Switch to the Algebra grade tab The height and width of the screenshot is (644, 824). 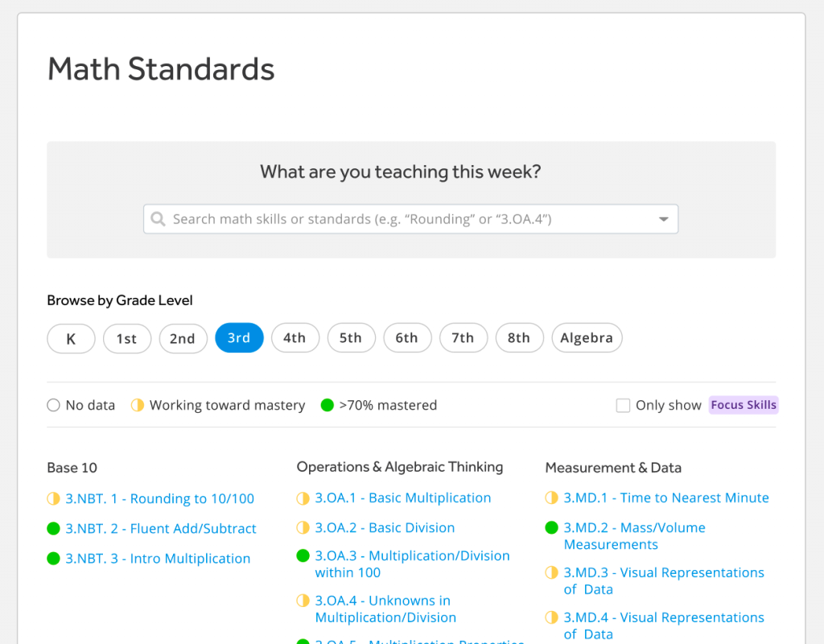click(x=587, y=338)
